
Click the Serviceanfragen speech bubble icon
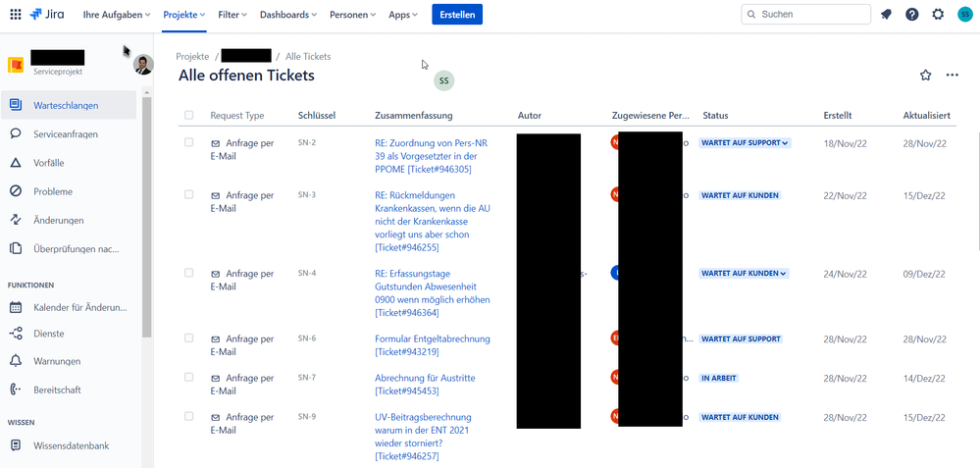16,133
